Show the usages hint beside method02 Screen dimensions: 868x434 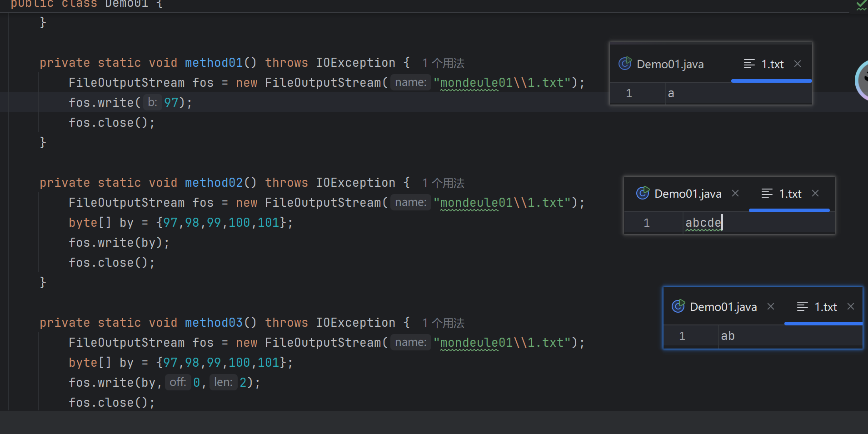pos(443,183)
